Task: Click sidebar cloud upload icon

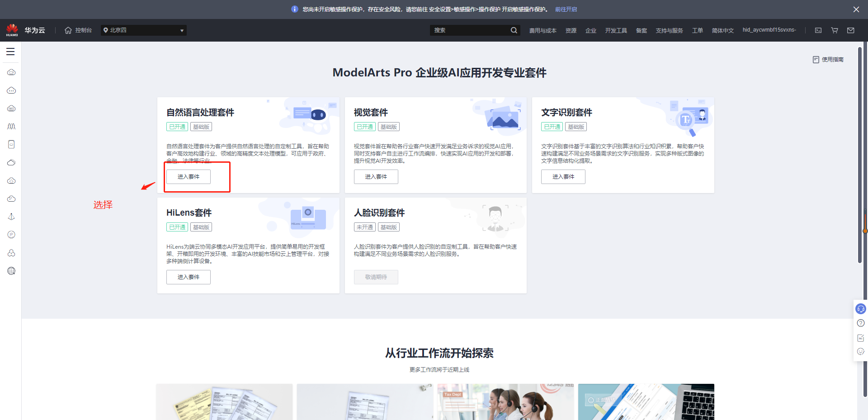Action: pyautogui.click(x=11, y=181)
